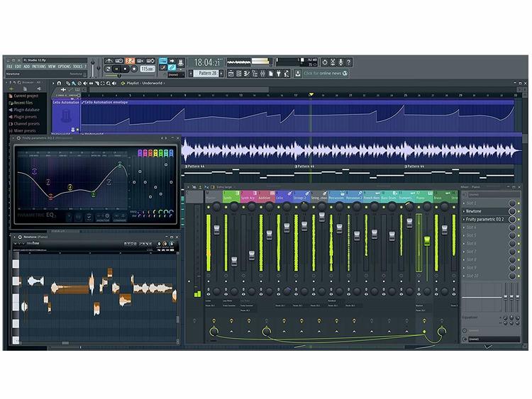Click the download icon beside online news
532x399 pixels.
pyautogui.click(x=297, y=73)
